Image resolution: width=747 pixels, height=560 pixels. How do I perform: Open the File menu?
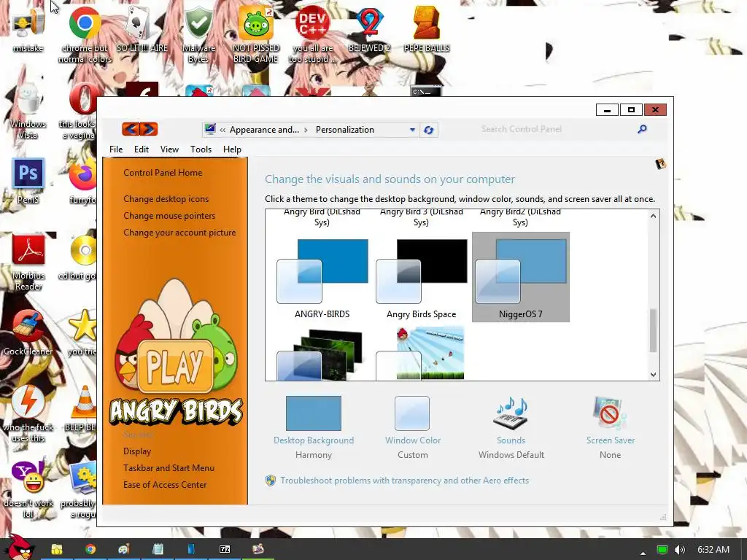tap(116, 149)
